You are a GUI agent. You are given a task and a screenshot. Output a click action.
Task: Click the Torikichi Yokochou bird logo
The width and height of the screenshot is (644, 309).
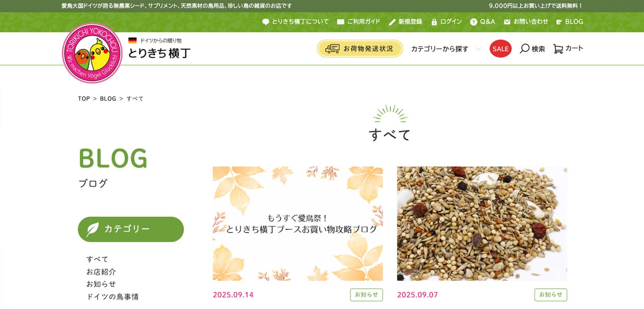(92, 53)
